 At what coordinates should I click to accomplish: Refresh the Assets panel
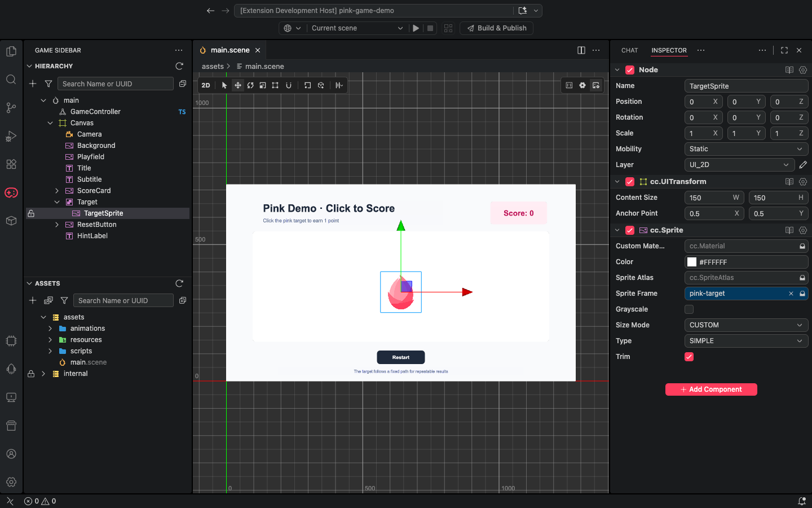pyautogui.click(x=179, y=283)
